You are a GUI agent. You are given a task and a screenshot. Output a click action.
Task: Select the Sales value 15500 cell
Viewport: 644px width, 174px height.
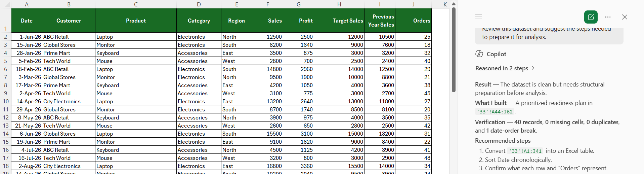[x=268, y=134]
